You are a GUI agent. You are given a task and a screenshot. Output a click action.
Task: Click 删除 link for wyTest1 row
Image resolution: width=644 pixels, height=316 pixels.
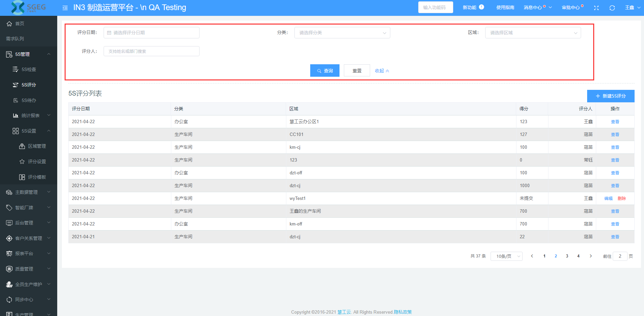point(621,199)
